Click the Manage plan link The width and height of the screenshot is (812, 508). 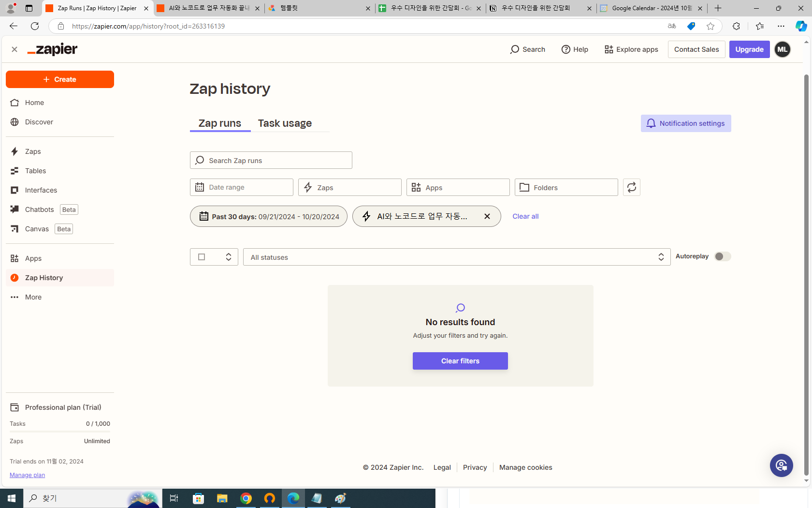(28, 475)
